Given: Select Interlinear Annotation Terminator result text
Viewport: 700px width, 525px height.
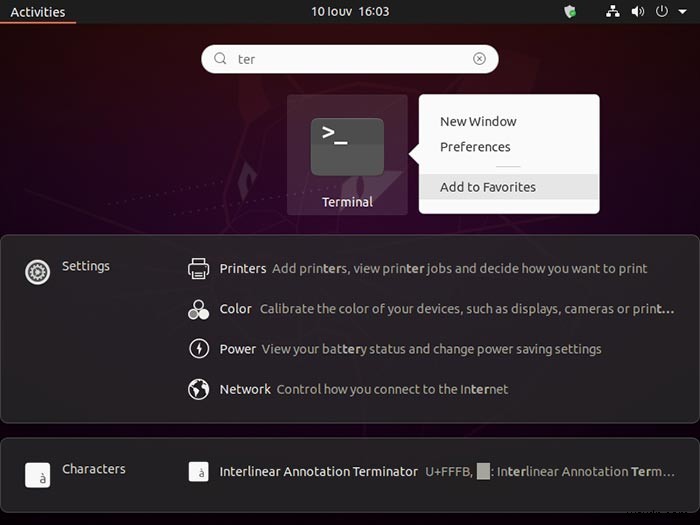Looking at the screenshot, I should [x=318, y=471].
